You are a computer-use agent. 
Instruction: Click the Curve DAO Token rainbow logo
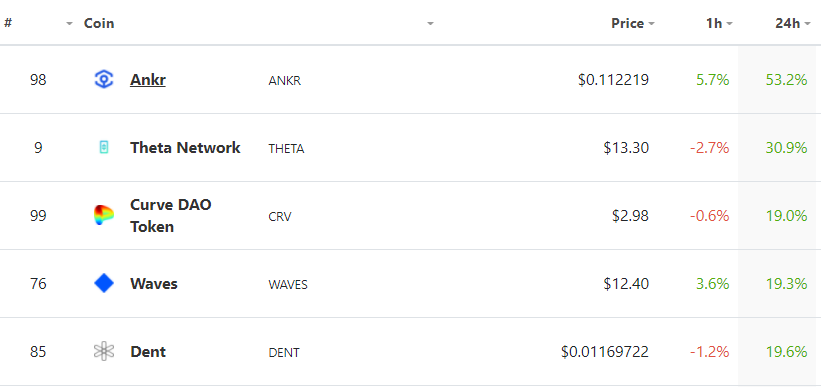click(104, 215)
